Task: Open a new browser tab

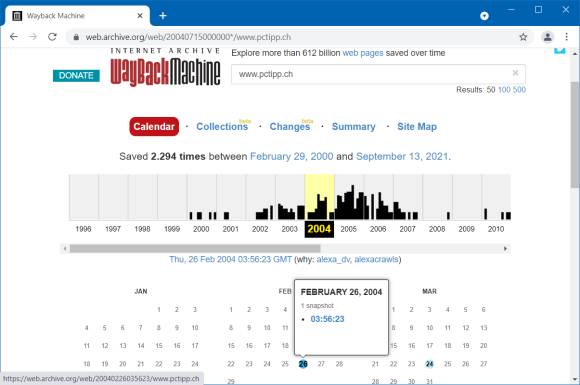Action: pos(163,16)
